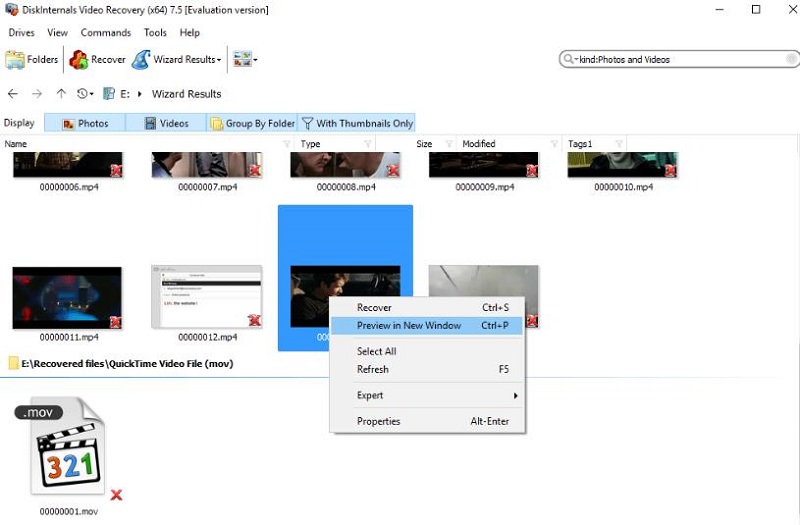Click the E: drive icon in path bar

(109, 94)
